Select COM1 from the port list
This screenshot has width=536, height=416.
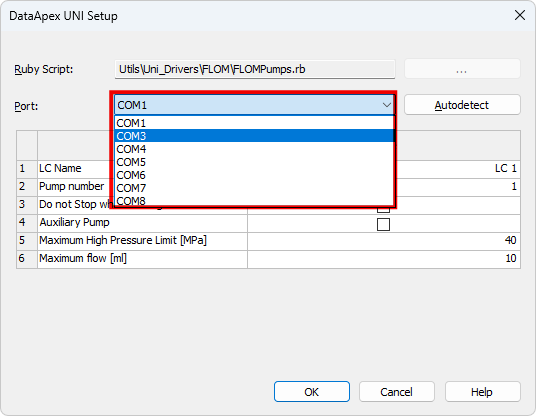point(254,123)
